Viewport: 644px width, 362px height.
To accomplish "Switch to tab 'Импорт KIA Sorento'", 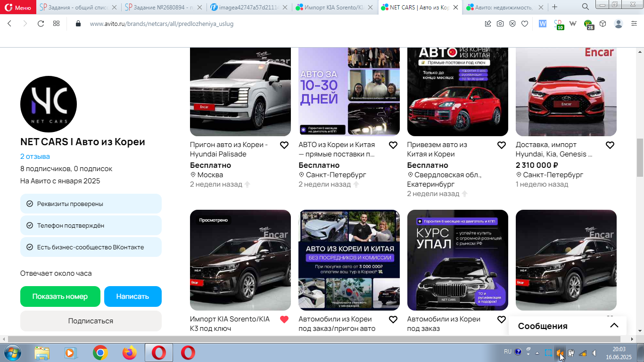I will pyautogui.click(x=335, y=7).
